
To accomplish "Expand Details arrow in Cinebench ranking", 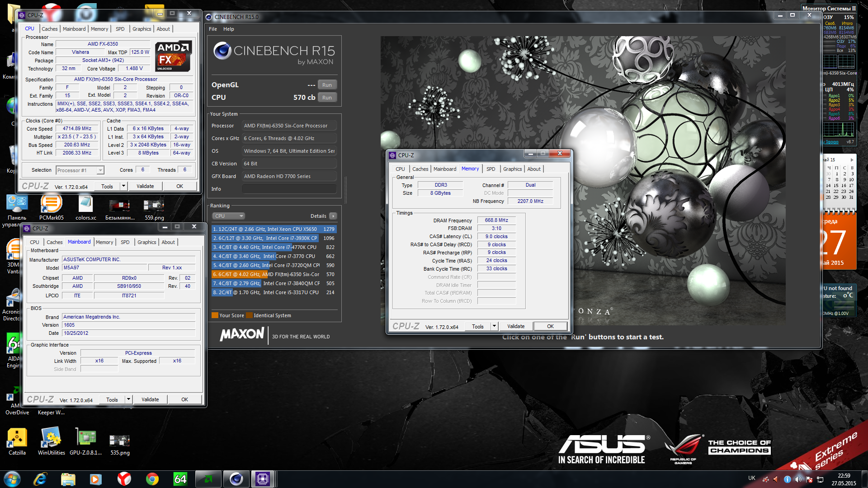I will pos(333,216).
